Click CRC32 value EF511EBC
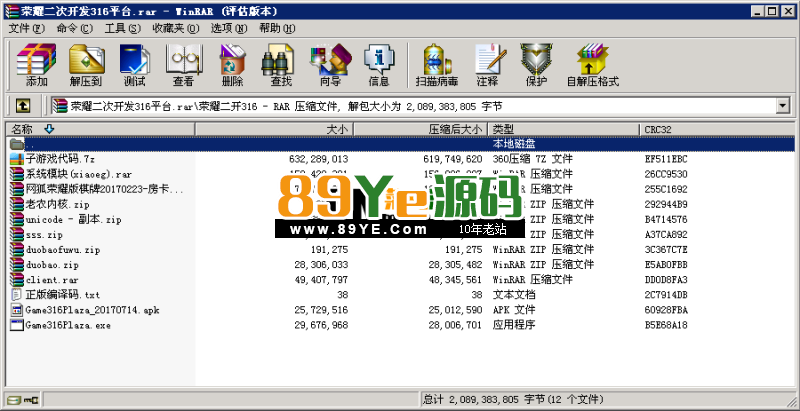Viewport: 800px width, 411px height. [x=666, y=159]
